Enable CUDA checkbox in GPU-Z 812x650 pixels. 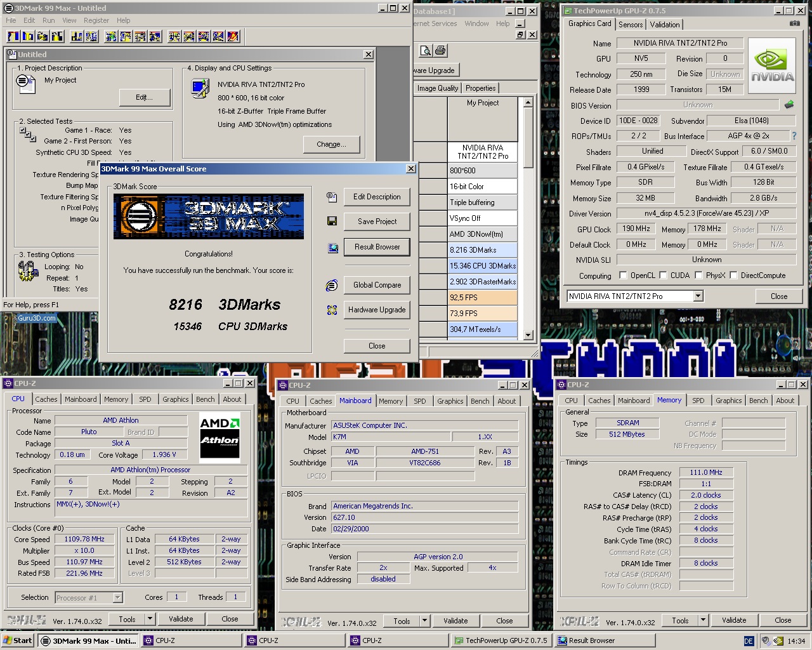coord(664,275)
